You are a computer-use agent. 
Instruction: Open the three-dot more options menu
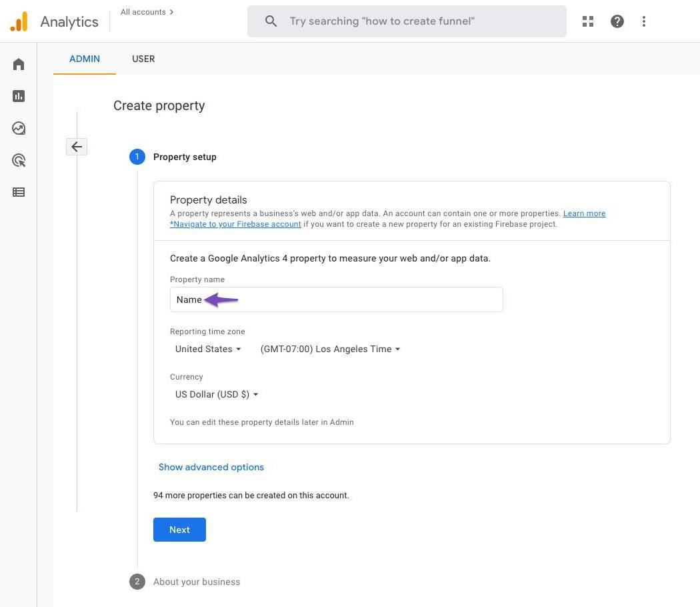[x=643, y=21]
